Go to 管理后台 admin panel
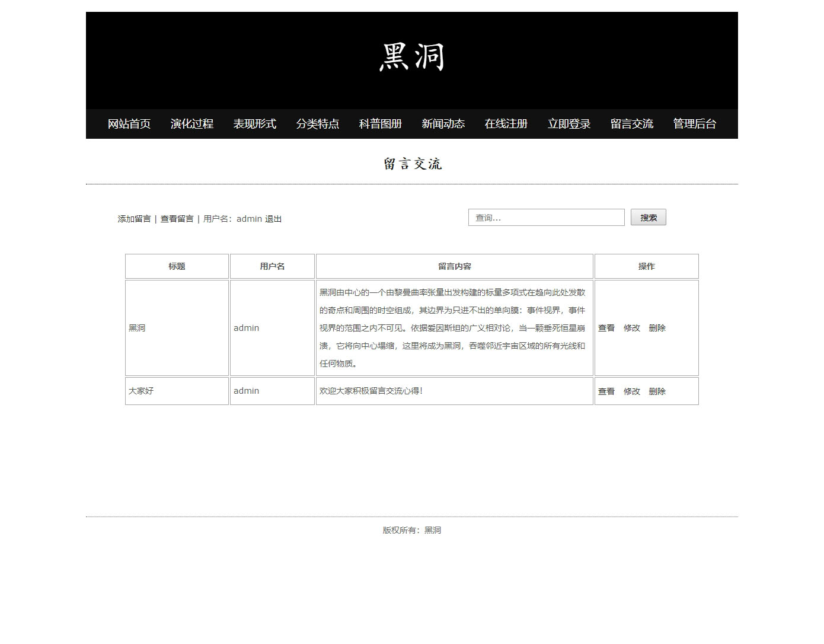The height and width of the screenshot is (644, 824). point(694,124)
